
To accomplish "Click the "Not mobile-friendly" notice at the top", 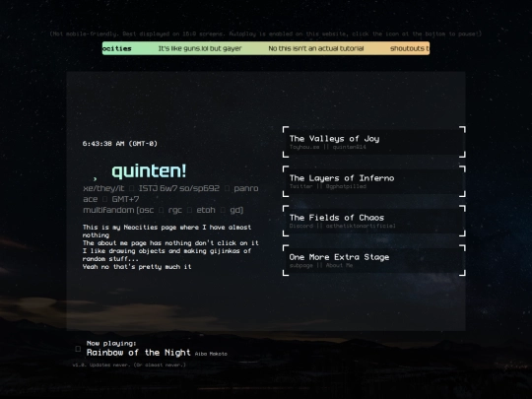I will [265, 33].
